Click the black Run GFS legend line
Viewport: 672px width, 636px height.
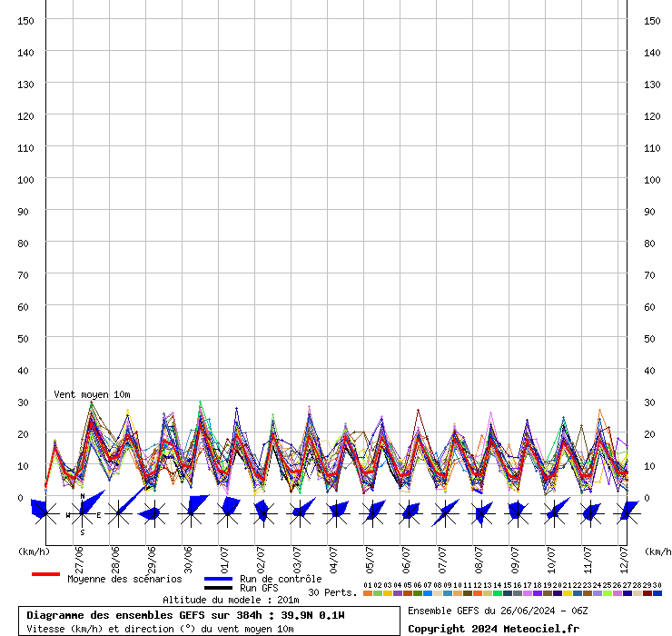coord(218,588)
